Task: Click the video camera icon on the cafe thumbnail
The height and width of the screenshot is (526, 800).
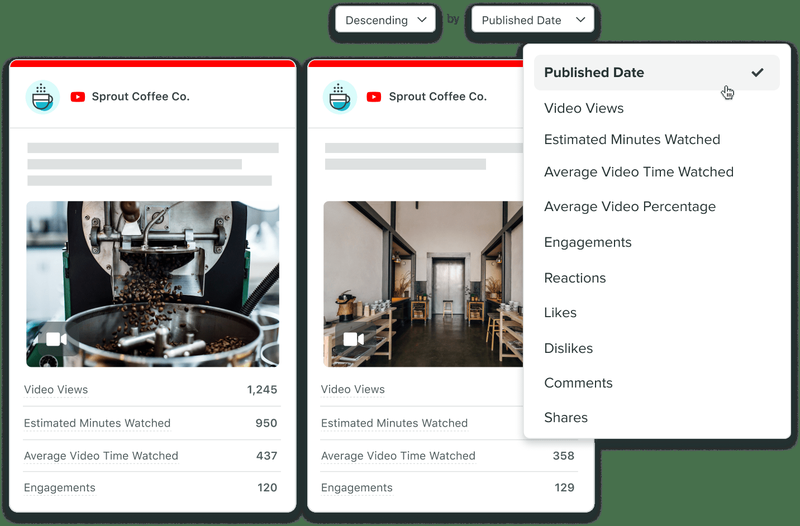Action: [354, 339]
